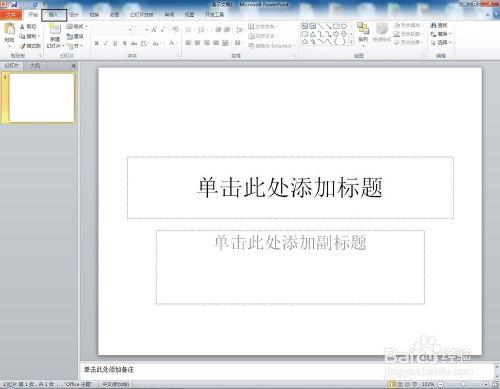Image resolution: width=500 pixels, height=389 pixels.
Task: Click Decrease List Level (indent) icon
Action: pyautogui.click(x=218, y=30)
